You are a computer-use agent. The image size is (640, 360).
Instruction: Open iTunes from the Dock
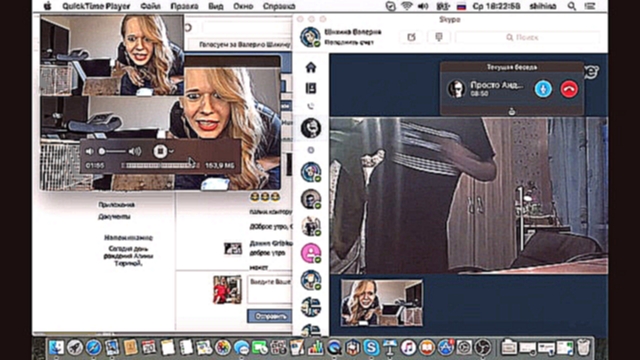click(x=408, y=347)
